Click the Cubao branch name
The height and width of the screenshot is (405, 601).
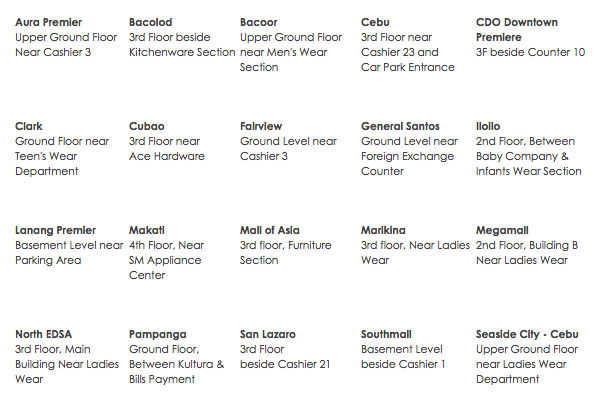click(147, 126)
